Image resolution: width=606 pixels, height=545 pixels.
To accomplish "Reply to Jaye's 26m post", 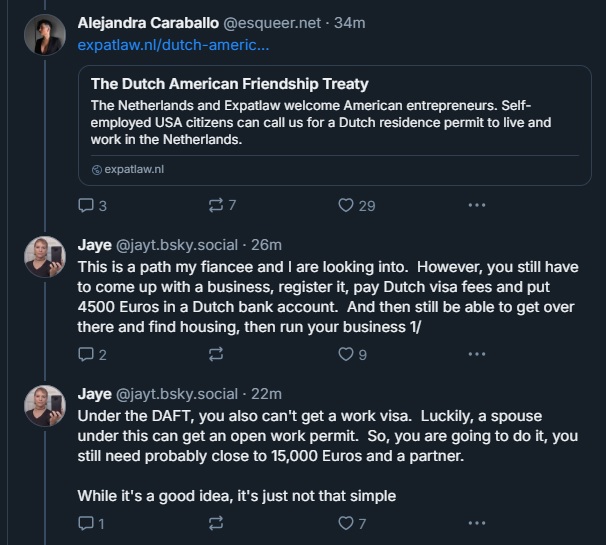I will (x=86, y=354).
